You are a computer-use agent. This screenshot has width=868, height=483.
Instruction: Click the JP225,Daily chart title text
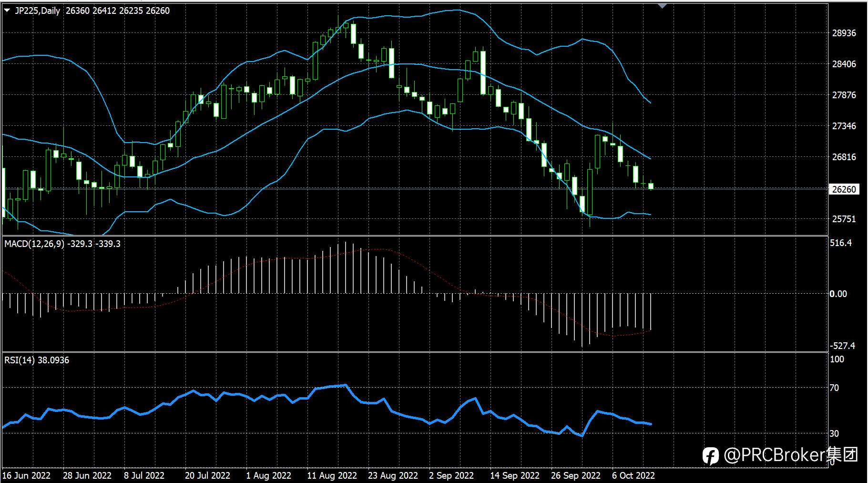point(38,10)
